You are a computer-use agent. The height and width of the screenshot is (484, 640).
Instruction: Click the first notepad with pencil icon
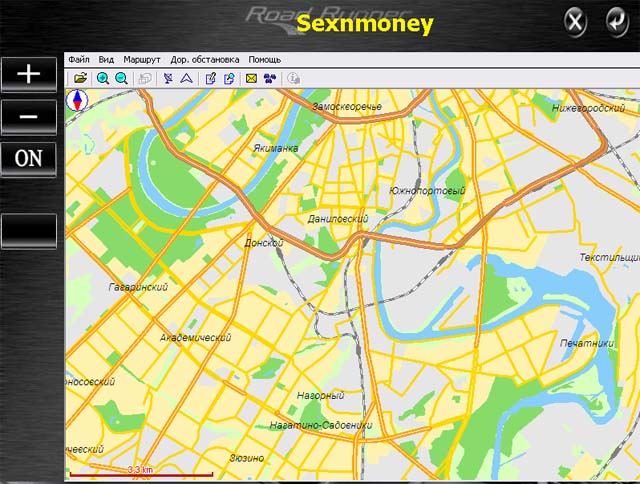point(211,78)
